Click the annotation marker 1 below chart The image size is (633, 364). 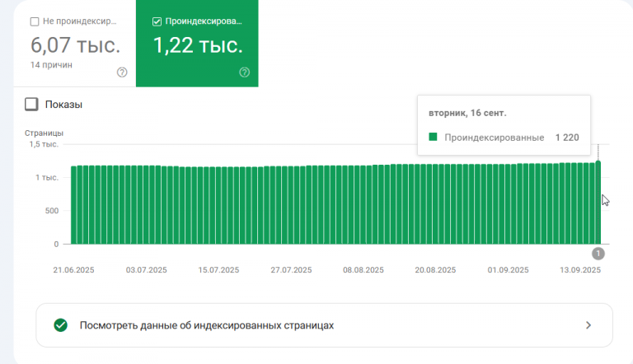point(598,254)
